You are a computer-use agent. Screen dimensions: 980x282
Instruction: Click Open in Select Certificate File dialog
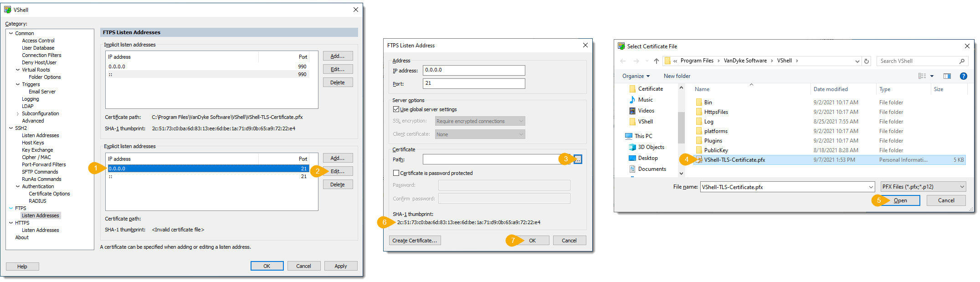[900, 200]
